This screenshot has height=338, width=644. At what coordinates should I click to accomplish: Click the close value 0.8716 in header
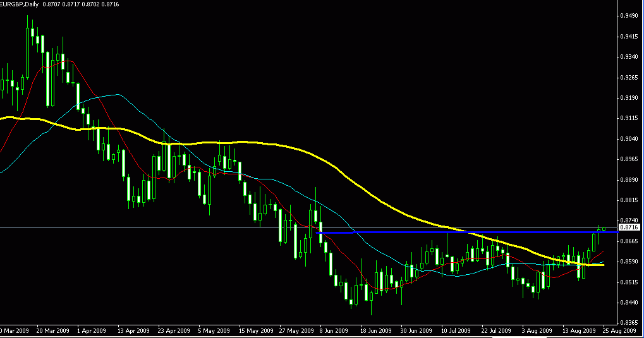tap(110, 4)
